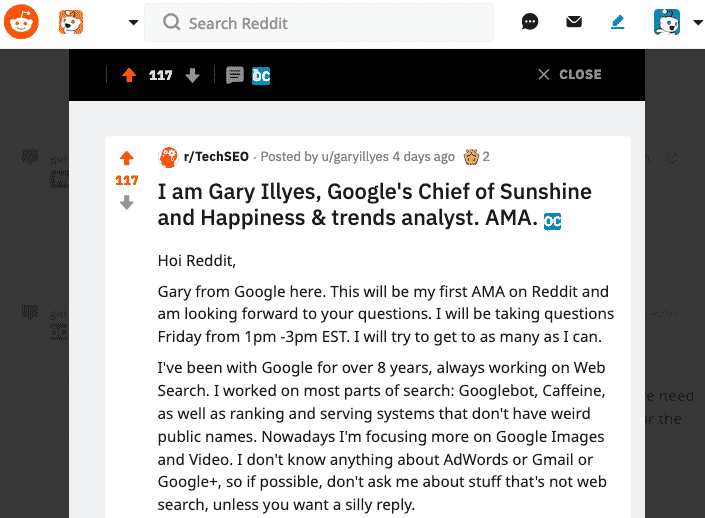The image size is (705, 518).
Task: View the post award badge showing 2
Action: 477,157
